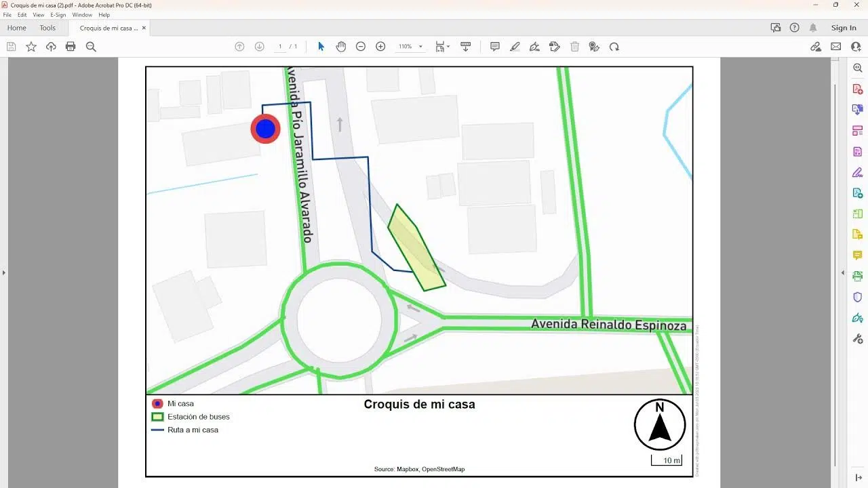Click the Print file icon
The width and height of the screenshot is (868, 488).
click(x=71, y=47)
